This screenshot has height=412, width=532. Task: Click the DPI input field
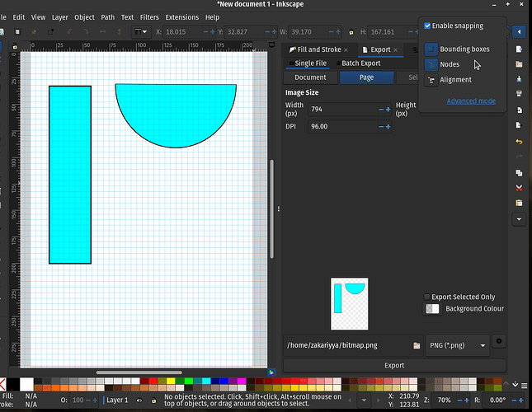pyautogui.click(x=342, y=126)
